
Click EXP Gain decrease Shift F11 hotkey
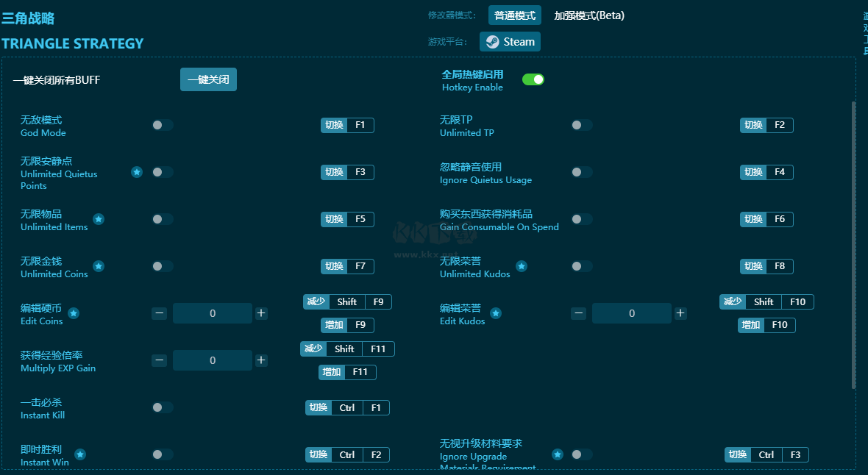(x=348, y=349)
